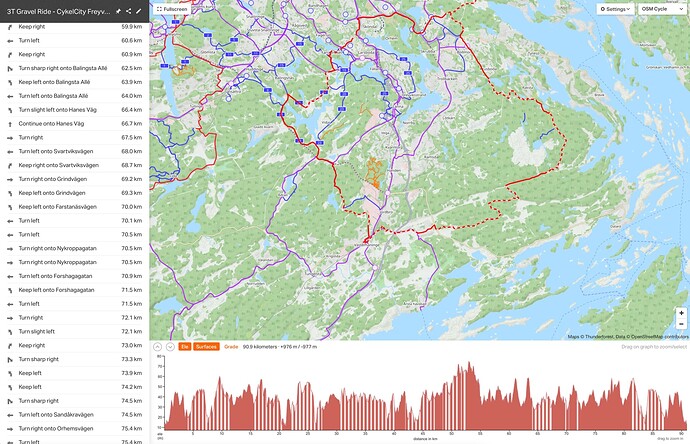Select Turn slight left onto Hanes Väg
Viewport: 690px width, 444px height.
pyautogui.click(x=74, y=110)
